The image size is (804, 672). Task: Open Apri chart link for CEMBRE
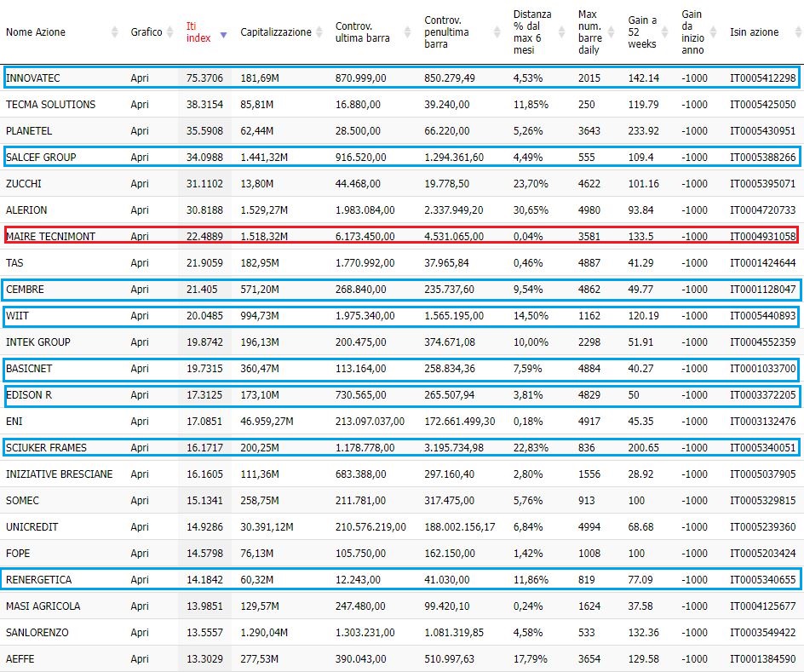click(140, 289)
